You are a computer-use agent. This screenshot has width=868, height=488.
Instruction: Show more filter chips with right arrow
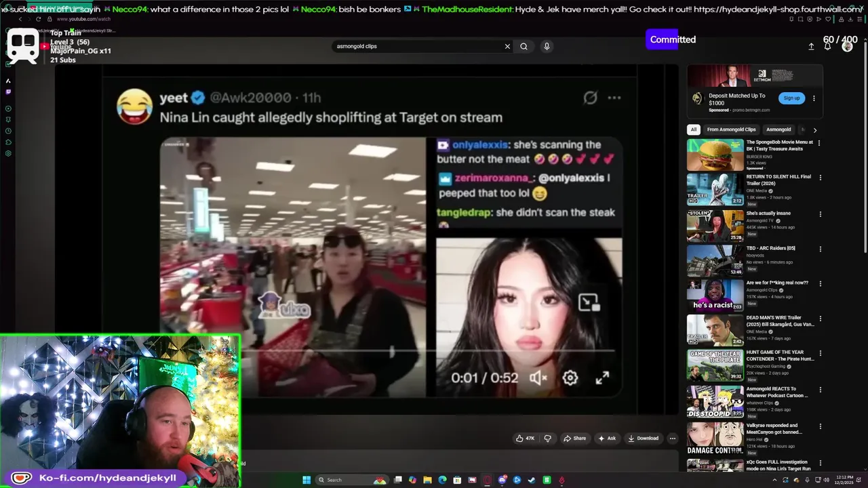click(x=814, y=129)
